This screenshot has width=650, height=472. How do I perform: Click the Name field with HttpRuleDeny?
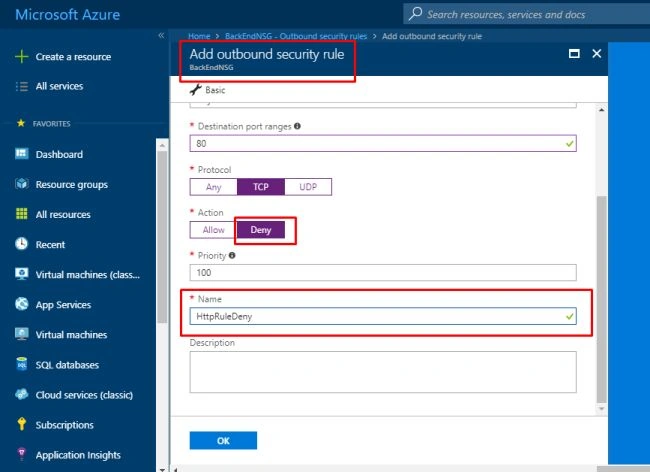(383, 316)
